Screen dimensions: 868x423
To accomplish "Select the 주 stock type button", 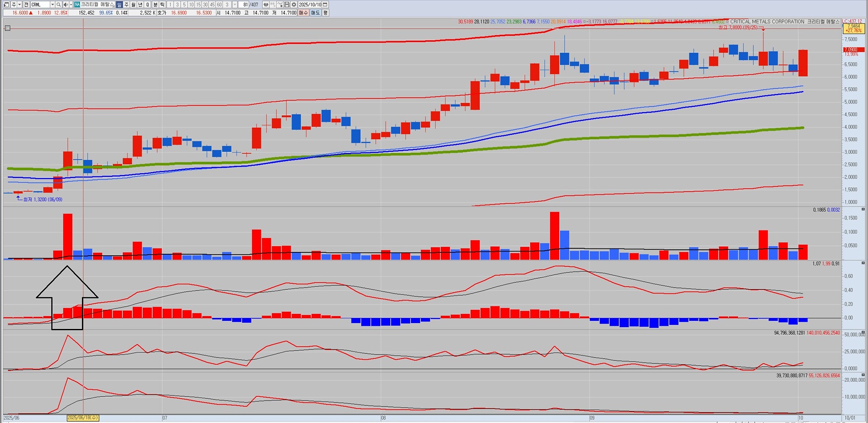I will (14, 5).
